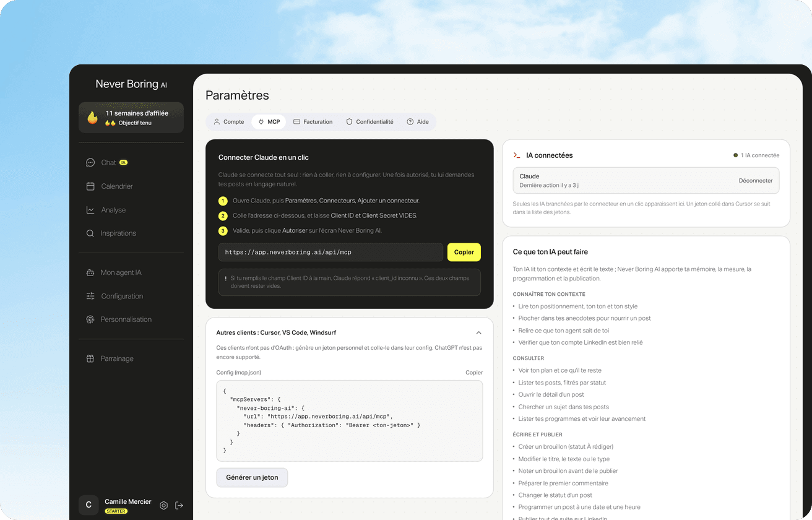Viewport: 812px width, 520px height.
Task: Click the "Connecter Claude en un clic" heading
Action: point(264,157)
